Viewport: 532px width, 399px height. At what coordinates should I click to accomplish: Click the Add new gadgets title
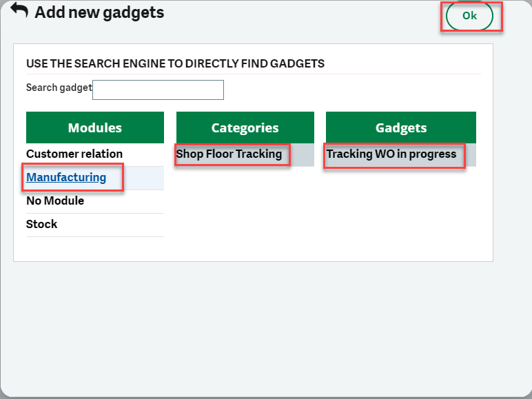pos(99,12)
